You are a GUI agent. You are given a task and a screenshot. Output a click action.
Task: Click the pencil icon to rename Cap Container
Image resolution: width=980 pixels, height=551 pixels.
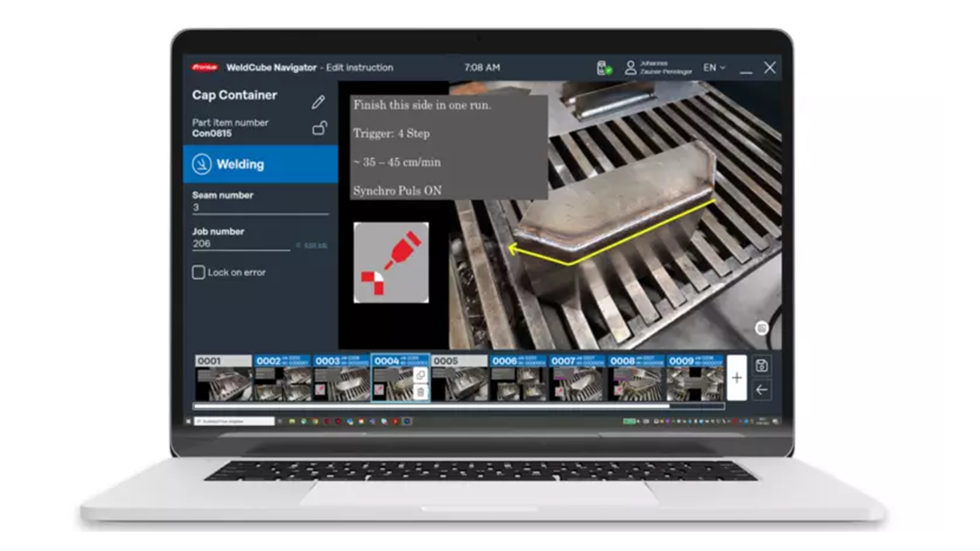[318, 102]
